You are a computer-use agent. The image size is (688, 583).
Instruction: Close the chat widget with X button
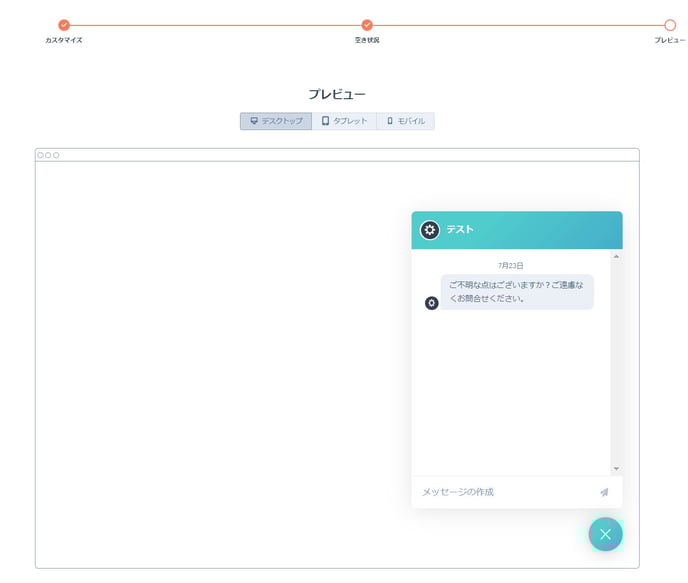point(606,534)
